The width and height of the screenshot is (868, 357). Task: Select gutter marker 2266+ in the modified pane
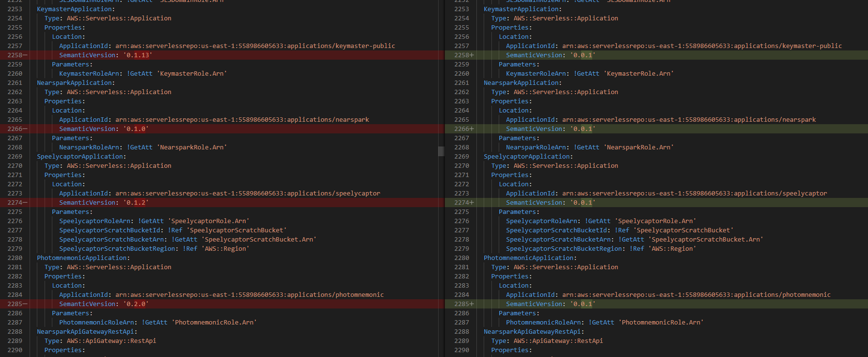pyautogui.click(x=464, y=129)
